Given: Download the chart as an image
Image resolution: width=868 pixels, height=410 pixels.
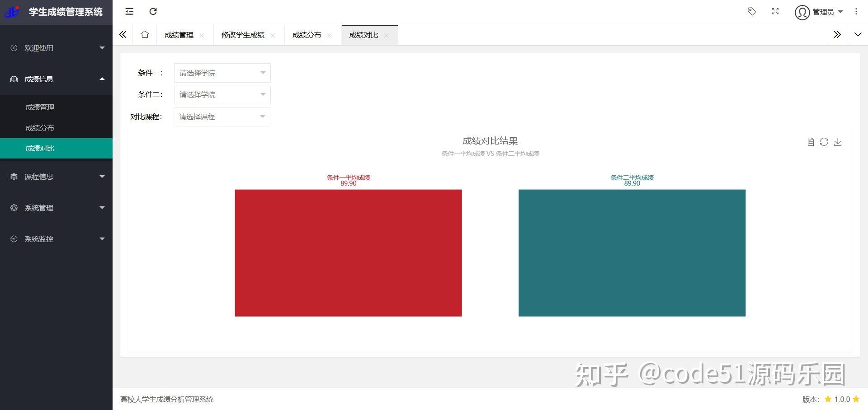Looking at the screenshot, I should [x=838, y=142].
